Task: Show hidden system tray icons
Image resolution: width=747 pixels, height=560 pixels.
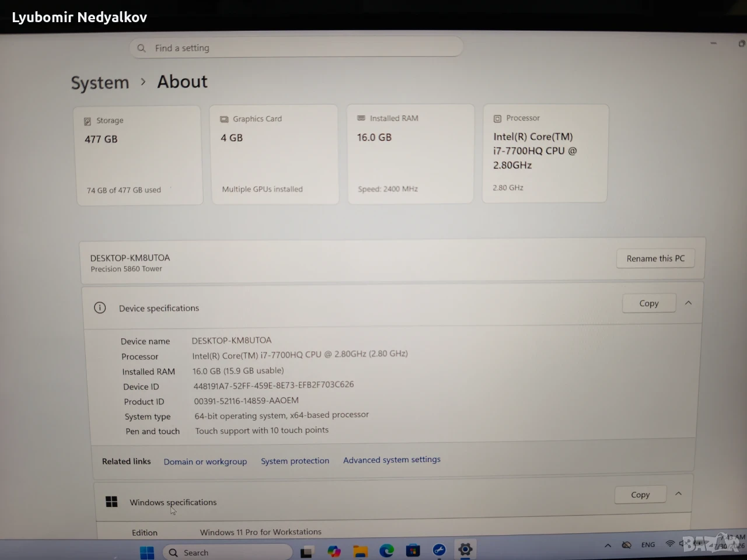Action: (x=608, y=545)
